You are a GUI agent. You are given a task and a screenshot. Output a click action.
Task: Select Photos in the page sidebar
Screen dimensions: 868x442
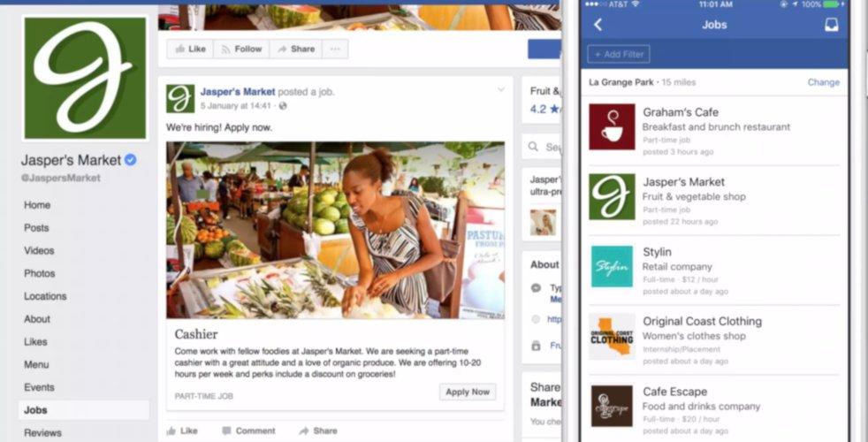click(39, 273)
